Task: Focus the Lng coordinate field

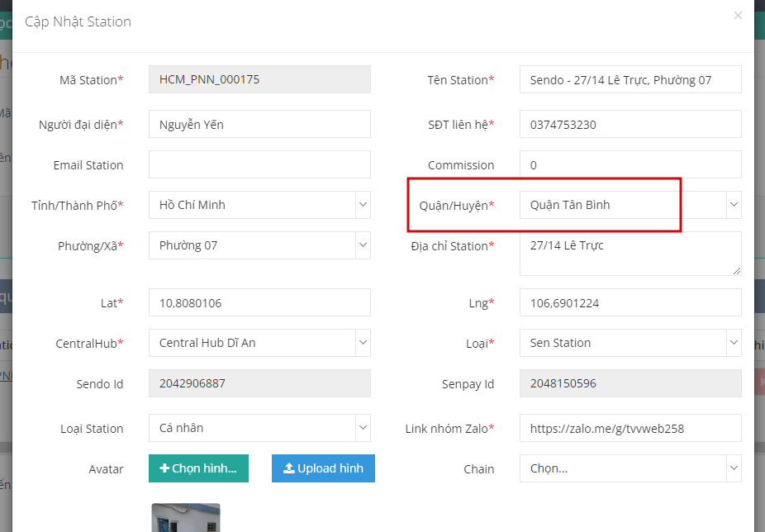Action: (630, 303)
